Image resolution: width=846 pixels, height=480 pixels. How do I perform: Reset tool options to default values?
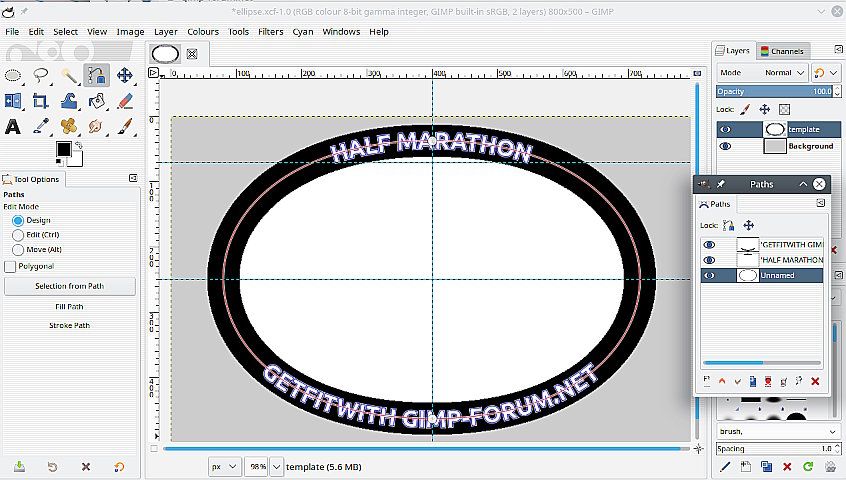pos(119,467)
